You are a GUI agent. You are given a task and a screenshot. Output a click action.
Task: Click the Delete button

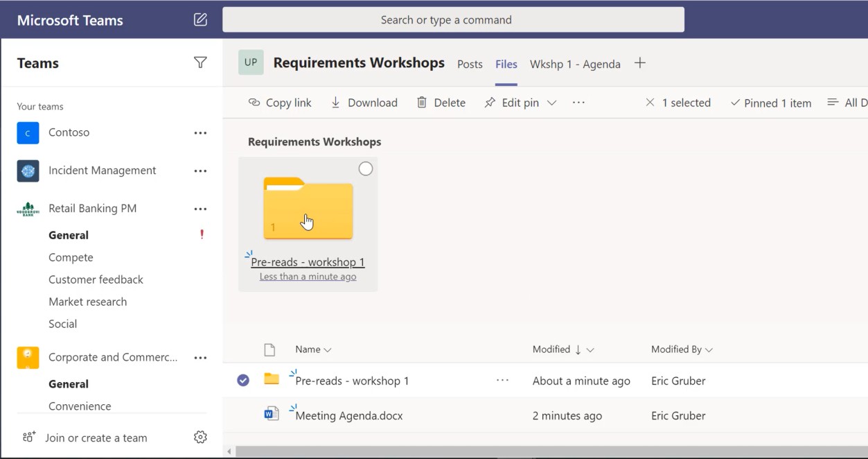(x=441, y=103)
